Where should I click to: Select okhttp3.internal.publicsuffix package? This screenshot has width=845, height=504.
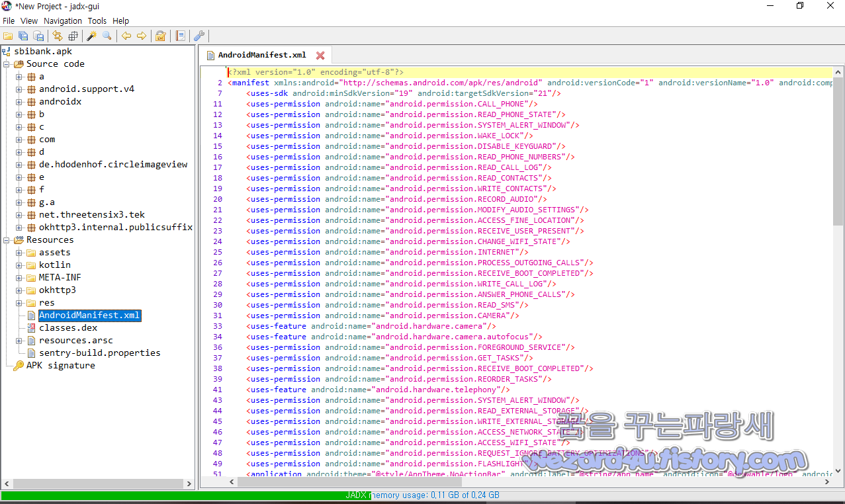tap(116, 227)
